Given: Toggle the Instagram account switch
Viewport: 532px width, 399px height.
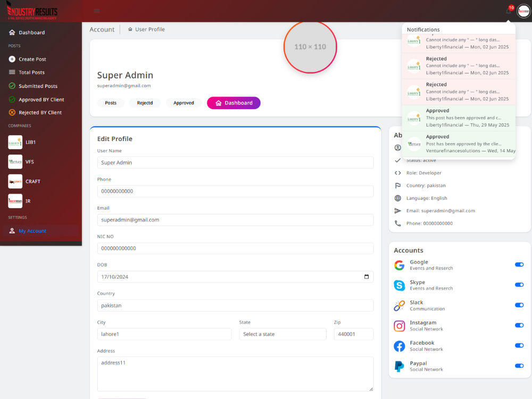Looking at the screenshot, I should 519,326.
